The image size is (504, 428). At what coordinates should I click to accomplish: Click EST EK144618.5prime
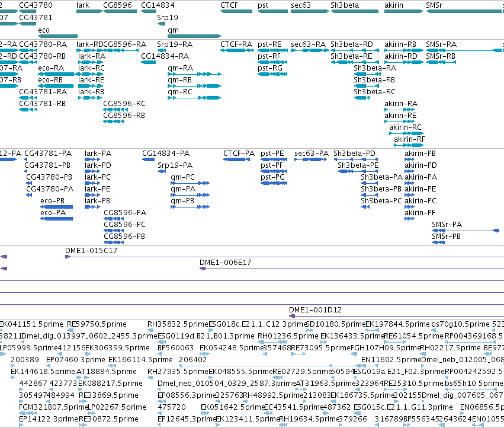43,372
